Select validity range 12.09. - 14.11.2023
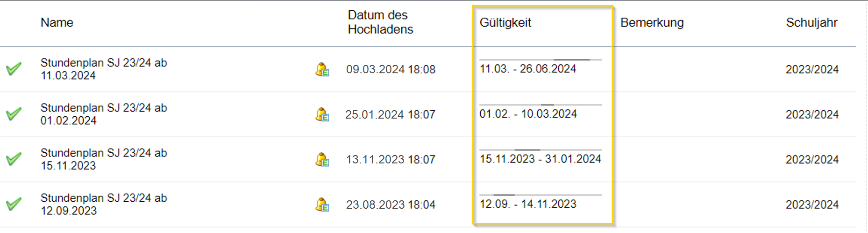 [528, 204]
